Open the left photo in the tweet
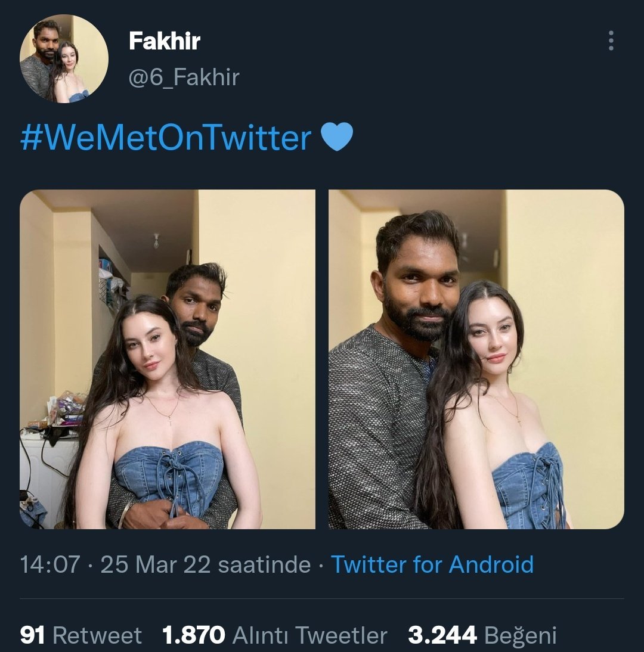Viewport: 644px width, 652px height. [x=168, y=359]
